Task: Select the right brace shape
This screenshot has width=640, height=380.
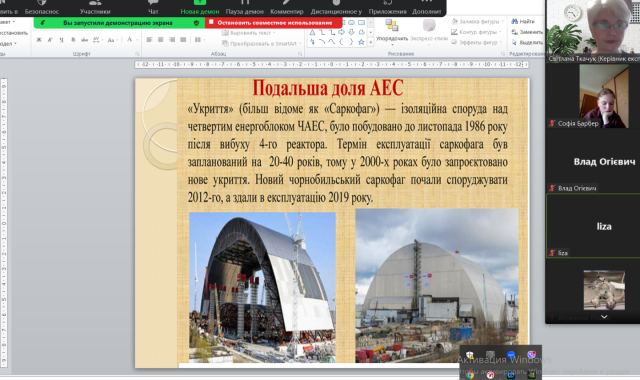Action: [351, 42]
